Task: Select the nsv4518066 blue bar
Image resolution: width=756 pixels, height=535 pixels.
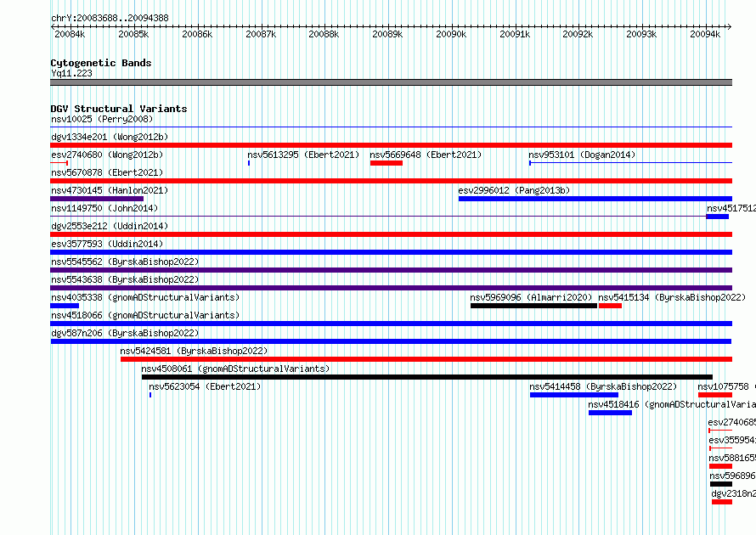Action: click(391, 324)
